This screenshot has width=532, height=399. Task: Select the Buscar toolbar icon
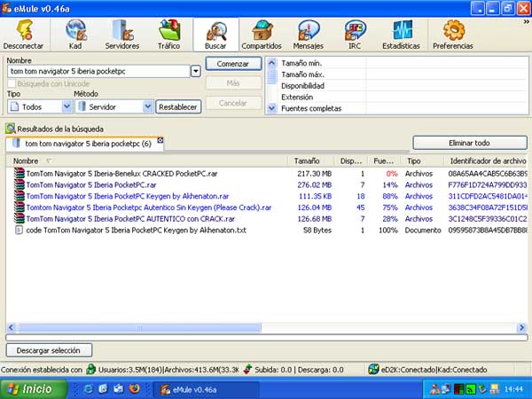(215, 35)
